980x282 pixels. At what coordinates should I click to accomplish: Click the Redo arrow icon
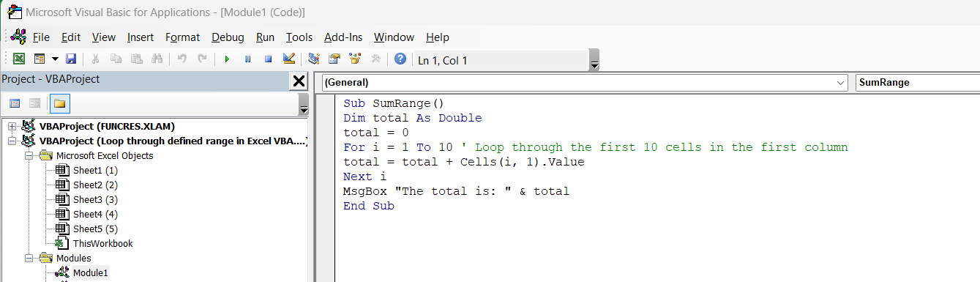pyautogui.click(x=201, y=59)
